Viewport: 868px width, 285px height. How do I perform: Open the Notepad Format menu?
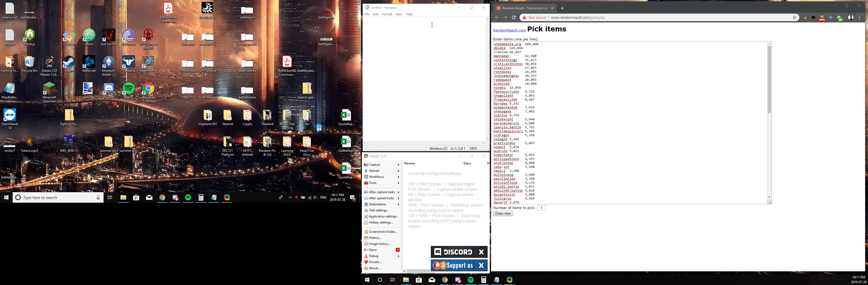point(386,15)
